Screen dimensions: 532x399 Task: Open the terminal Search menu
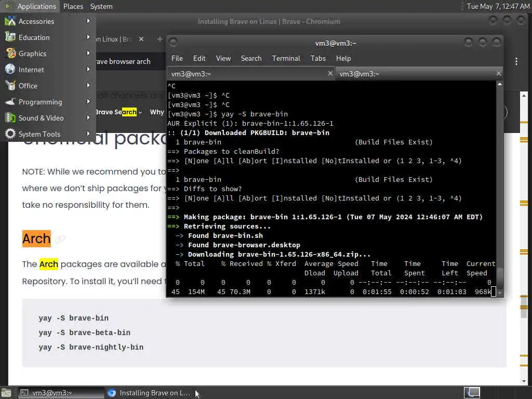pos(251,58)
